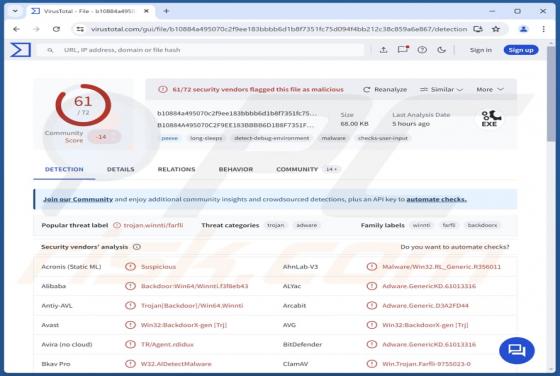Click the TR/Agent.rdidux detection text
This screenshot has height=376, width=560.
(167, 345)
